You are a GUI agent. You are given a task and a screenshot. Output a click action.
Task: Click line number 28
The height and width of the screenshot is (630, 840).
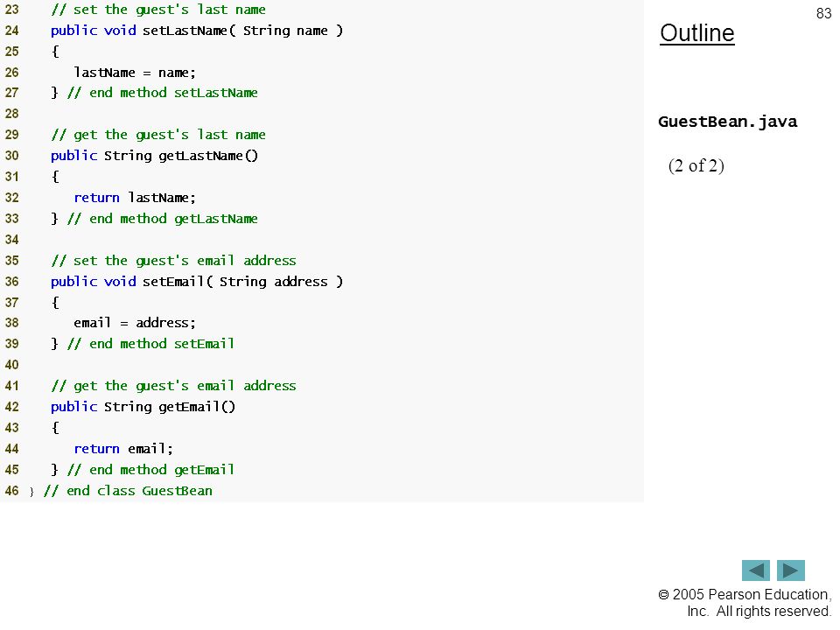(11, 114)
